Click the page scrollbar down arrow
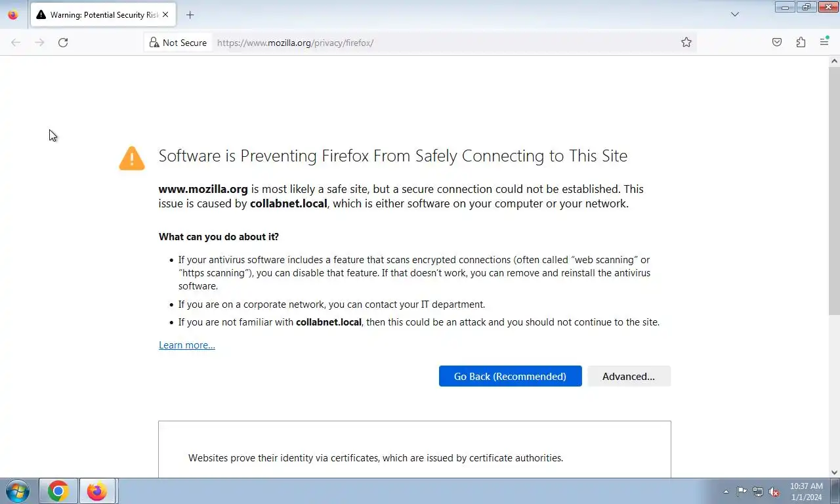 (x=835, y=472)
